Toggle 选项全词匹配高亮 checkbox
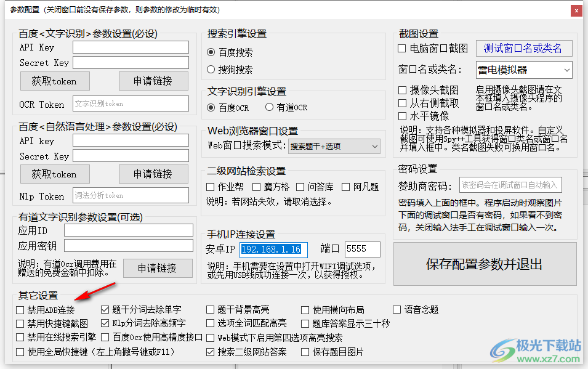 [211, 323]
